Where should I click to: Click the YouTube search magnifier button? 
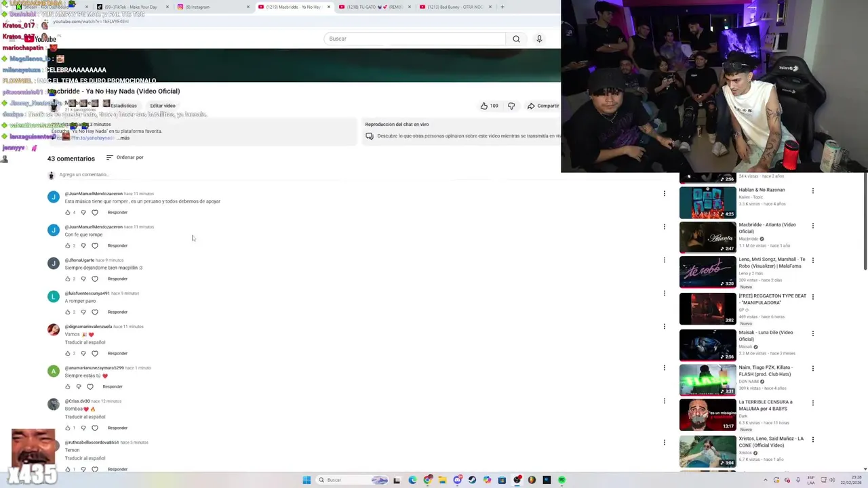[x=516, y=39]
